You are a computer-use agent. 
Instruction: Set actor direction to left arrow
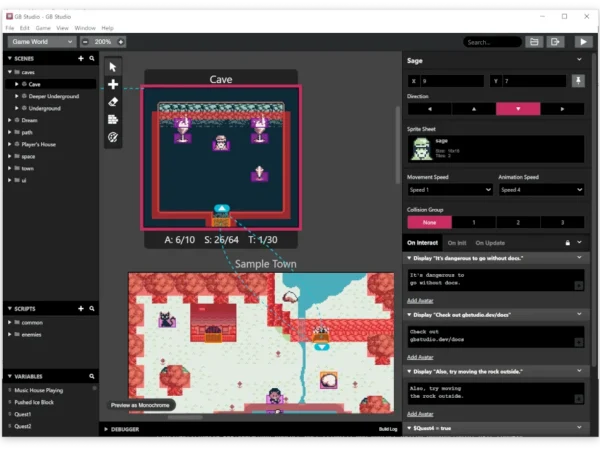[429, 108]
